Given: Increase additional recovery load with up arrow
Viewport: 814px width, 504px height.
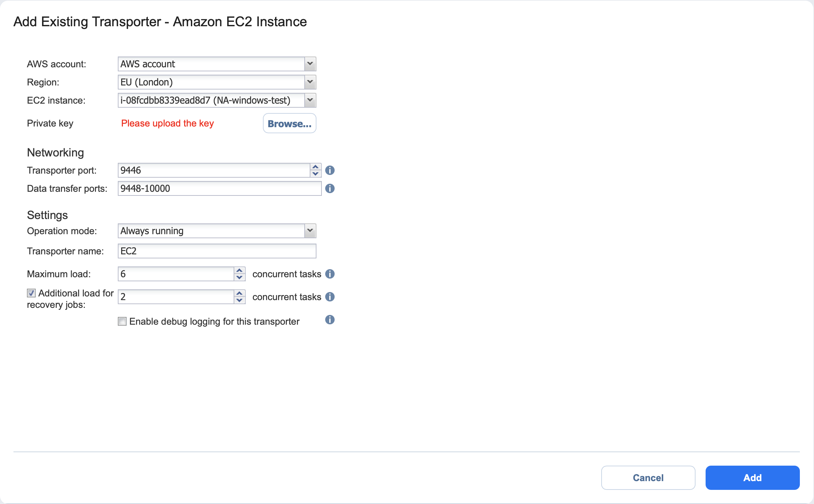Looking at the screenshot, I should [239, 293].
